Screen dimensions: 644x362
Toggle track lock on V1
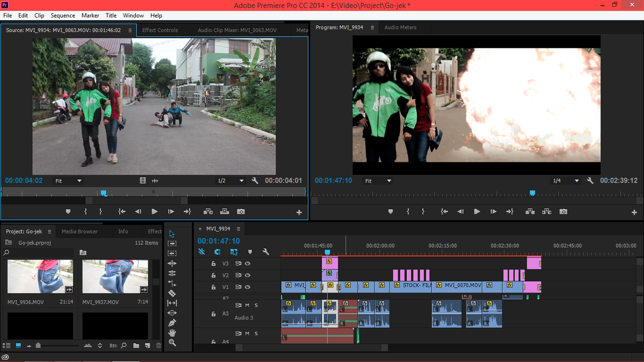pyautogui.click(x=213, y=287)
